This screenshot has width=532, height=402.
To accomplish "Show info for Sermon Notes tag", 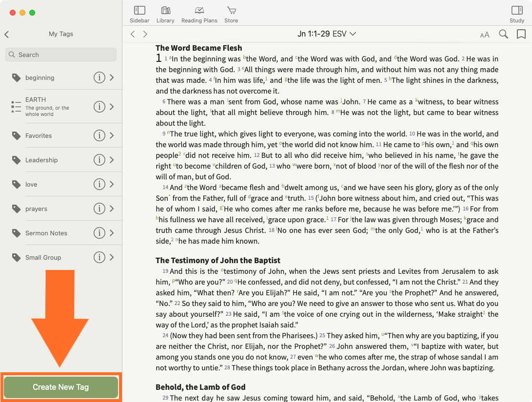I will 99,233.
